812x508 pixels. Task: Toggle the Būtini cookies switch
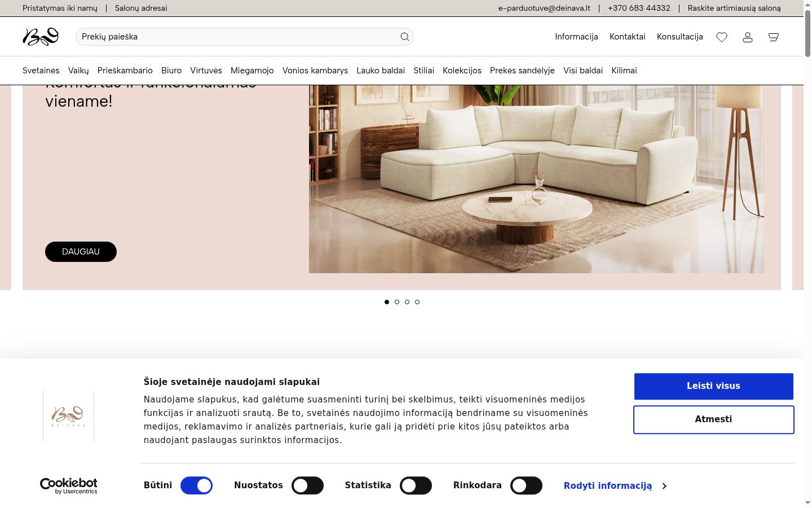[196, 485]
